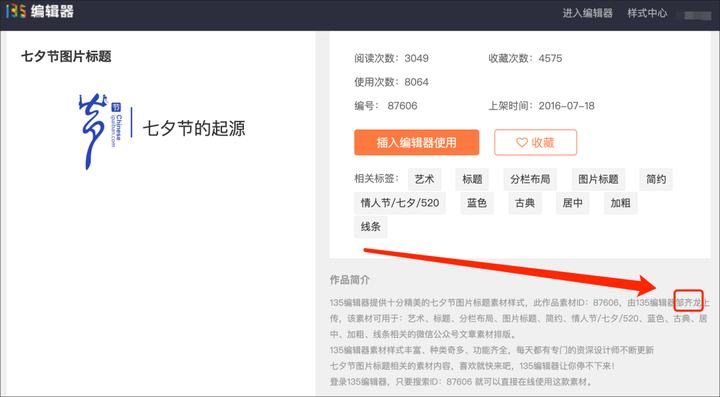
Task: Select the 古典 tag
Action: tap(525, 203)
